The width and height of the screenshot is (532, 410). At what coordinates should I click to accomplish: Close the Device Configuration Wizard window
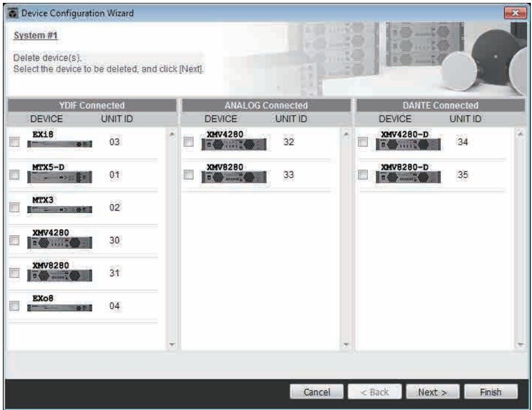[515, 13]
